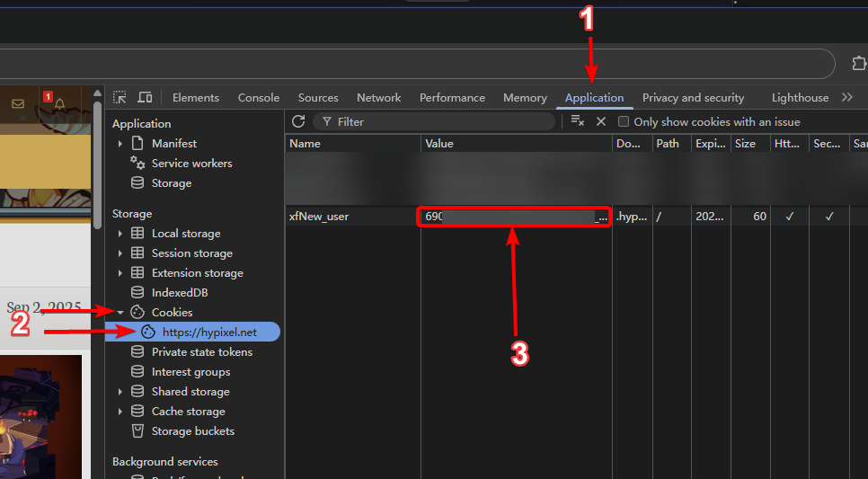Click the .hyp... domain cell
The height and width of the screenshot is (479, 868).
[x=632, y=217]
